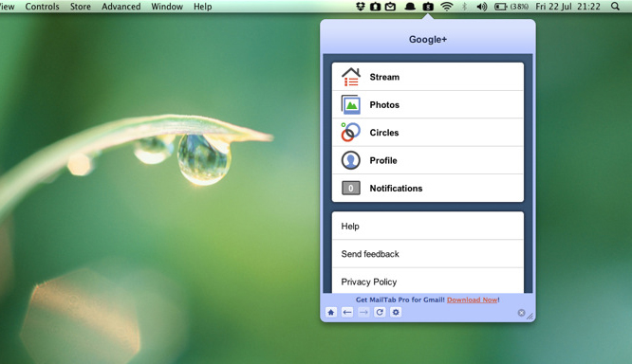632x364 pixels.
Task: Open the Controls menu
Action: click(42, 7)
